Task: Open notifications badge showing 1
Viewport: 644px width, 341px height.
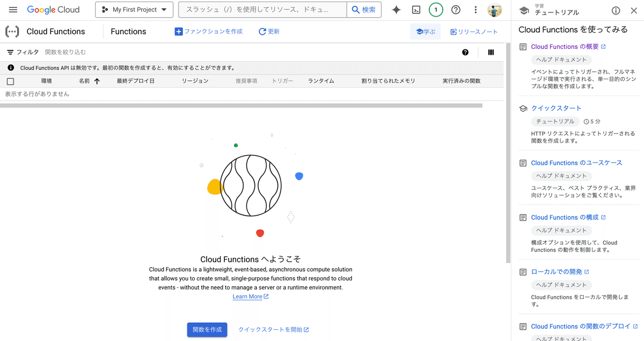Action: 436,10
